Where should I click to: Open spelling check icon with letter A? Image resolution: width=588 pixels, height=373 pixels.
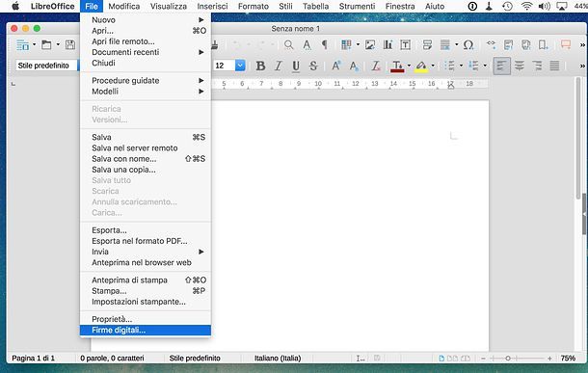point(307,45)
